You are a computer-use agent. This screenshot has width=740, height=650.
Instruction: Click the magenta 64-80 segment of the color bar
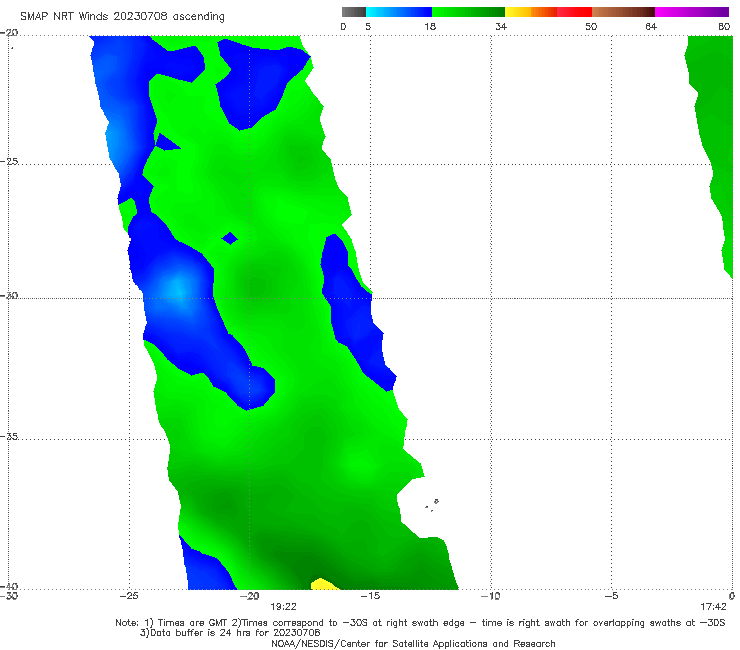(x=692, y=12)
